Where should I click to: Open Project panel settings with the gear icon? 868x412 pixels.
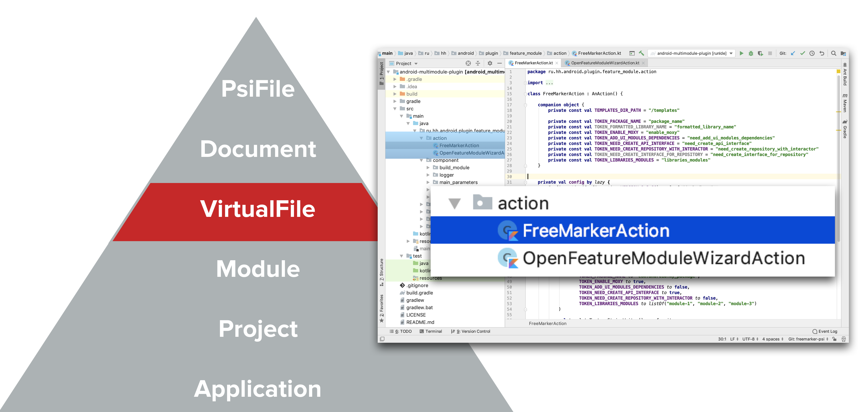pyautogui.click(x=490, y=63)
